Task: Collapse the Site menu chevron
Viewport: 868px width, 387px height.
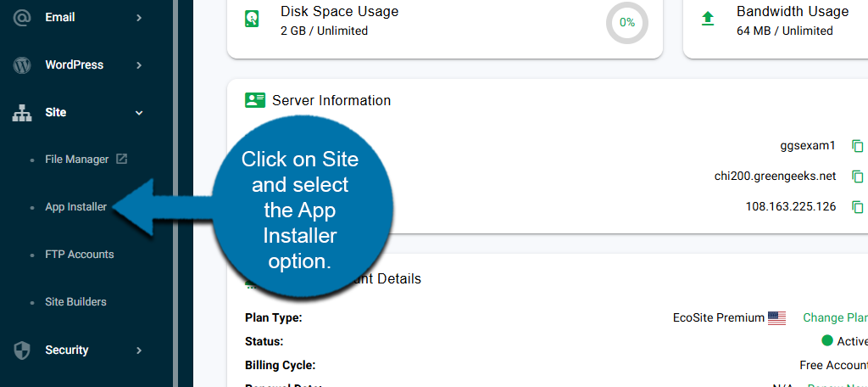Action: tap(139, 113)
